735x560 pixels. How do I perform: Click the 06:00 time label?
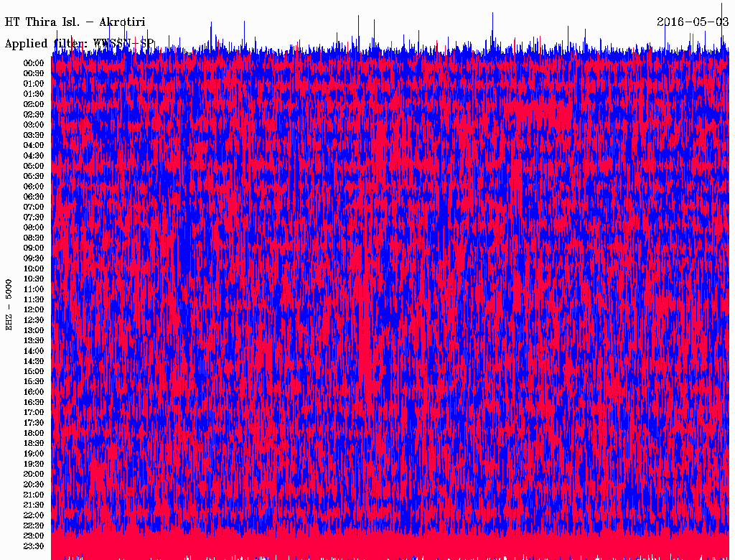[34, 187]
